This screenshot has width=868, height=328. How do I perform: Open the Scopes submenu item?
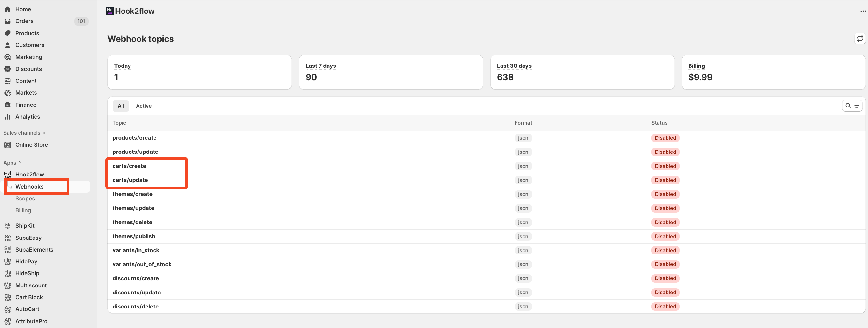[25, 198]
